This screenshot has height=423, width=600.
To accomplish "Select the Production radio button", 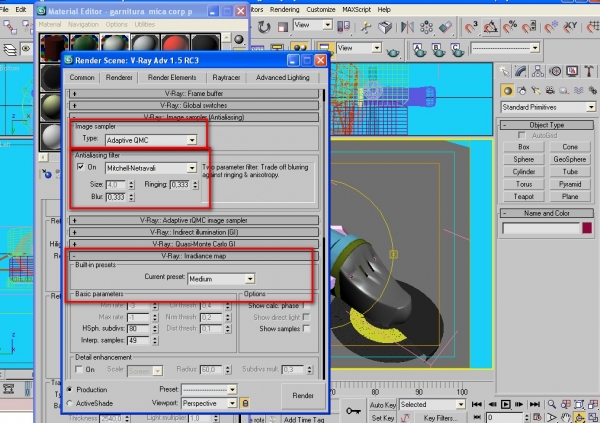I will (69, 389).
